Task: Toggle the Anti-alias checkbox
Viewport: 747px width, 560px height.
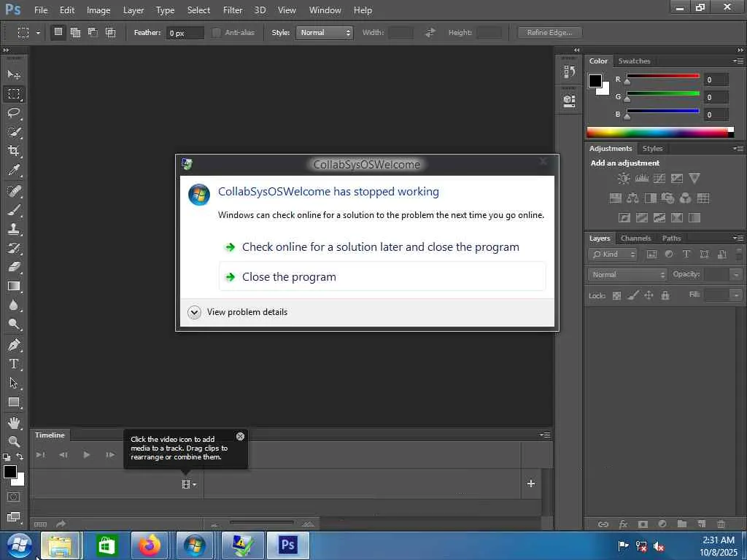Action: [217, 33]
